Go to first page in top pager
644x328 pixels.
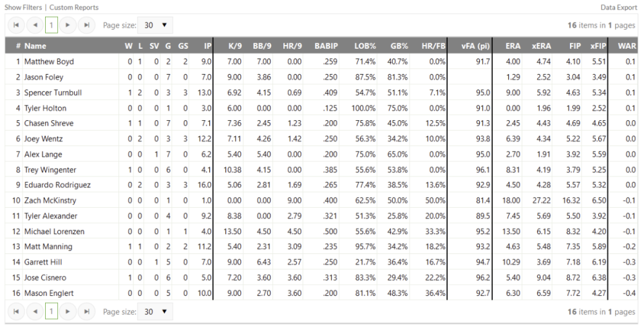(x=15, y=26)
